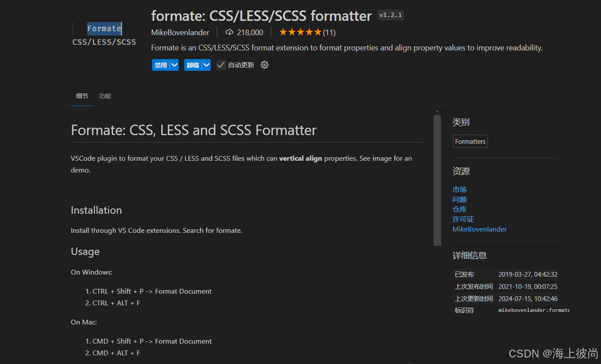Viewport: 601px width, 364px height.
Task: Click 'CMD + Shift + P -> Format Document' item
Action: point(152,341)
